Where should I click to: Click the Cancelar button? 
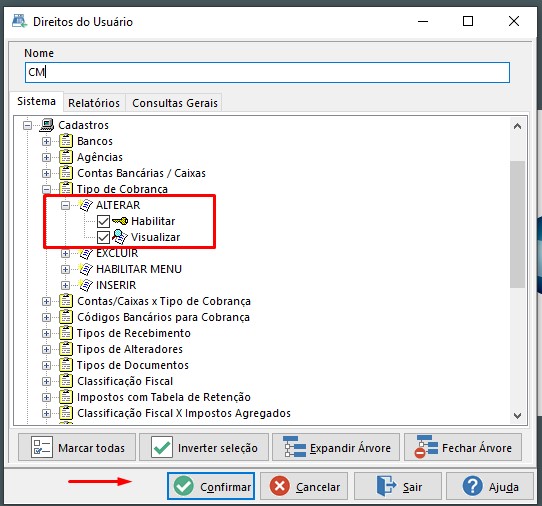304,486
